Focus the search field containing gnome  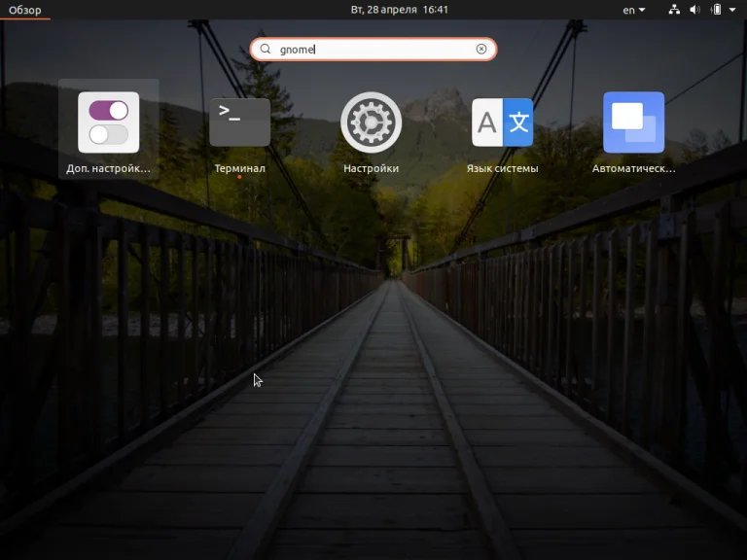coord(373,49)
